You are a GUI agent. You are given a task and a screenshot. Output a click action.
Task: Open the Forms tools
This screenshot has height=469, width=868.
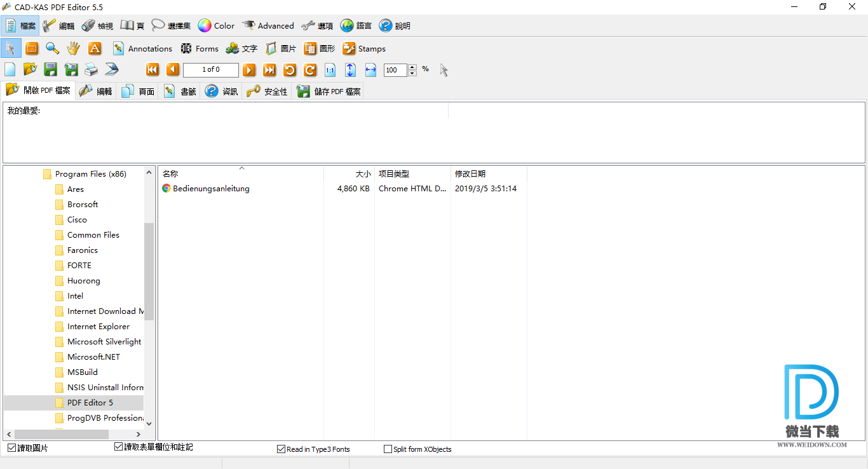click(200, 48)
